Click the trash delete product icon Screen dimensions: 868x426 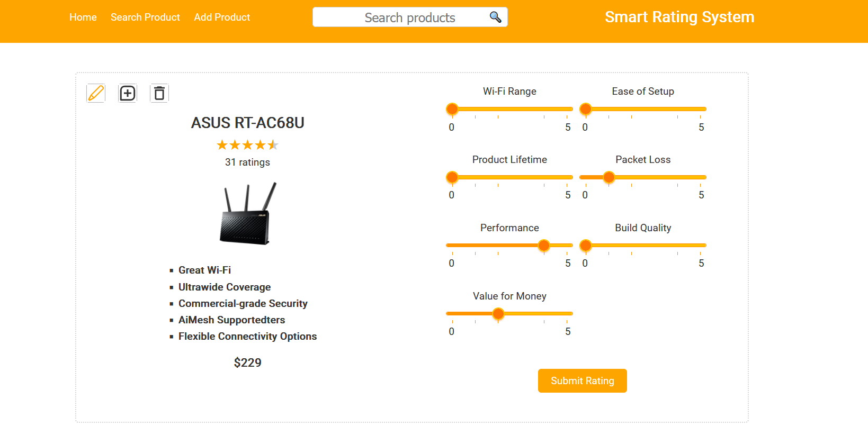tap(159, 93)
